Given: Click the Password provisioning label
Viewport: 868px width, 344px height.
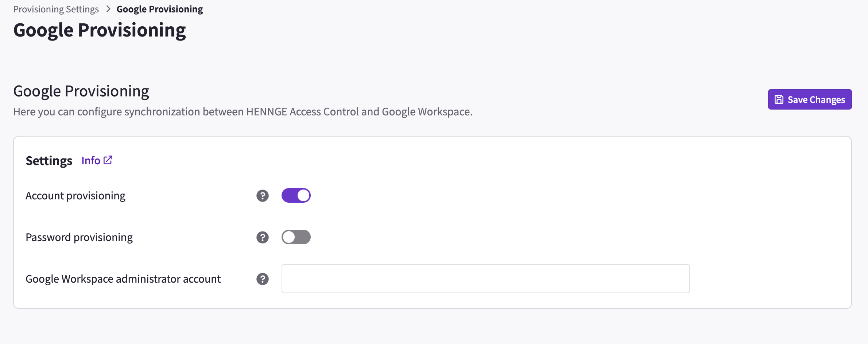Looking at the screenshot, I should coord(79,237).
